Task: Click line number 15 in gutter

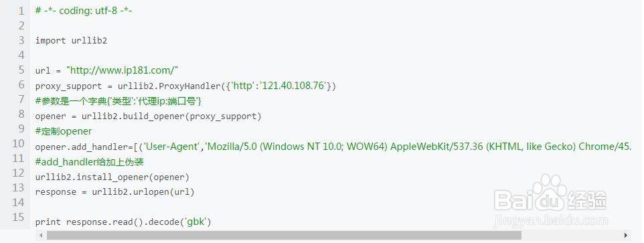Action: 19,217
